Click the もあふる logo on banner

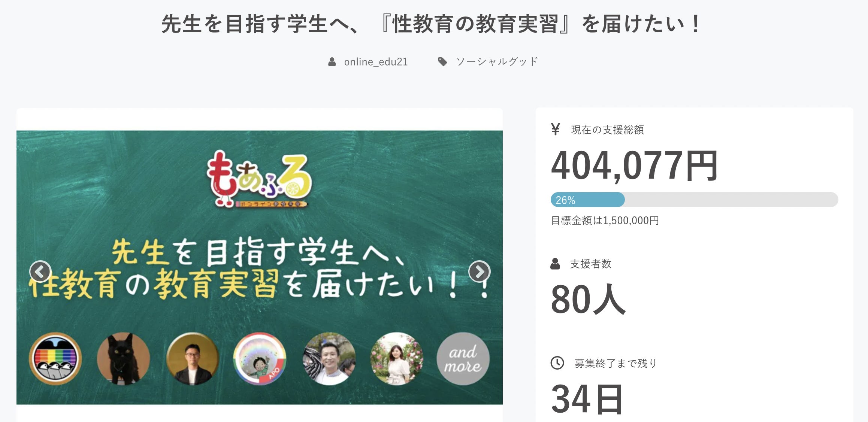259,179
